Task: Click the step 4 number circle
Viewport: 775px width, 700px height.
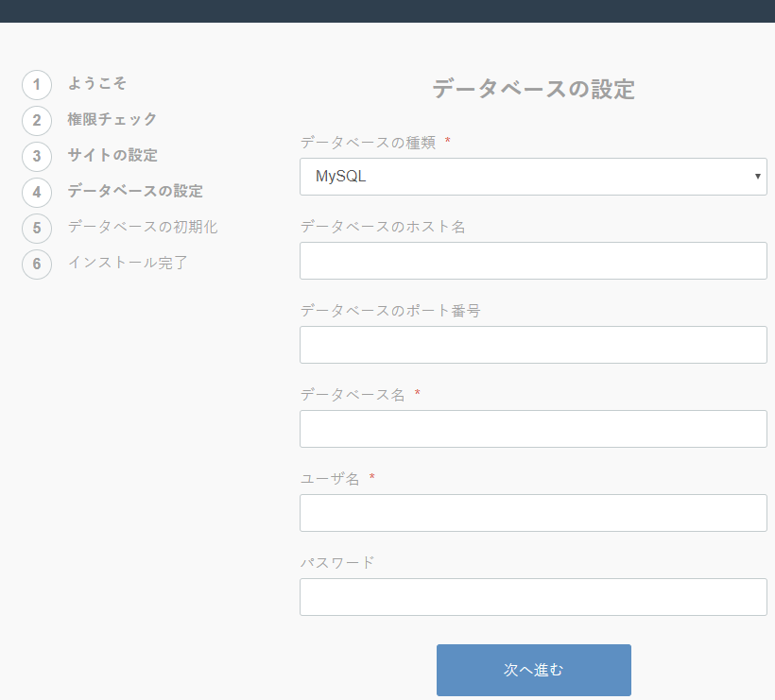Action: click(x=37, y=193)
